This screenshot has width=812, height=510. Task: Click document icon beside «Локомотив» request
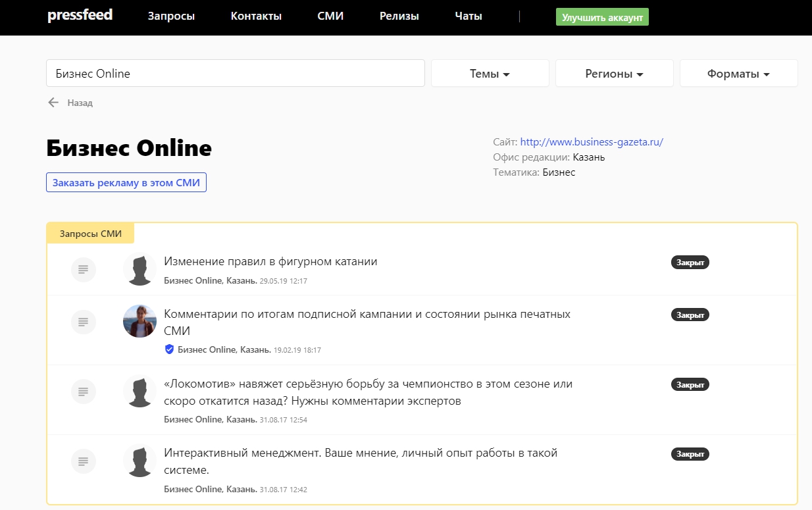(83, 392)
